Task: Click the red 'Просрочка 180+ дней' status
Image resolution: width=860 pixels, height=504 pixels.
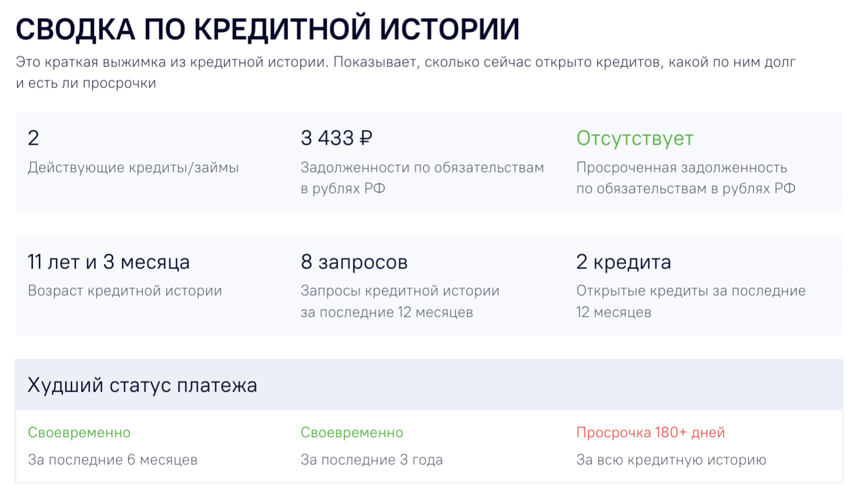Action: pyautogui.click(x=650, y=432)
